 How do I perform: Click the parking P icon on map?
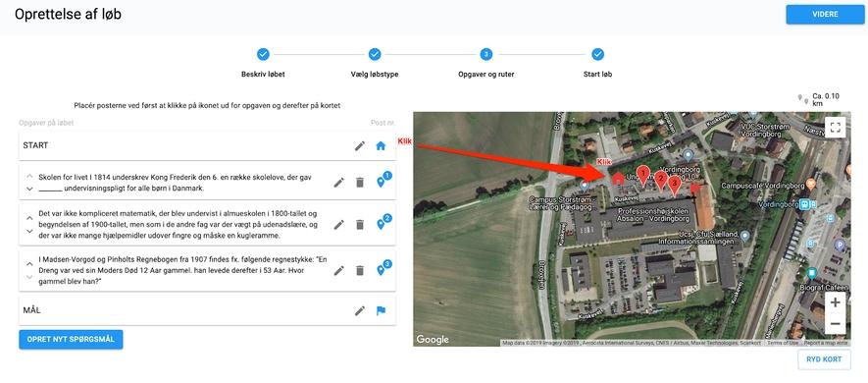(840, 245)
